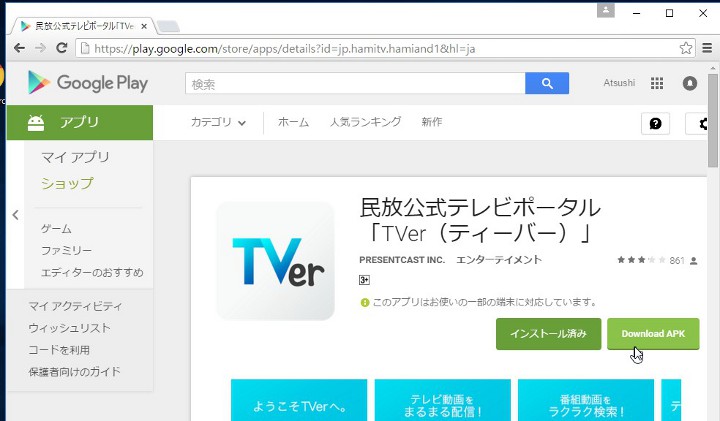Select マイ アプリ in sidebar
The width and height of the screenshot is (720, 421).
click(75, 157)
